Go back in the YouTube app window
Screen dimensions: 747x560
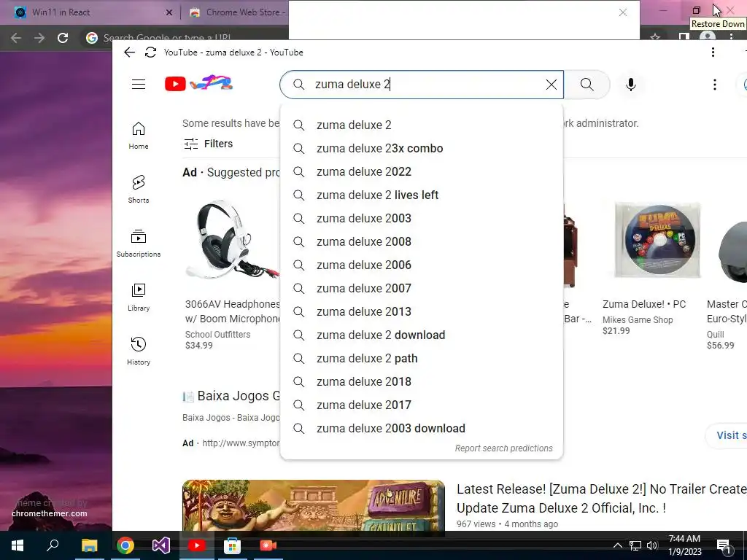tap(129, 52)
